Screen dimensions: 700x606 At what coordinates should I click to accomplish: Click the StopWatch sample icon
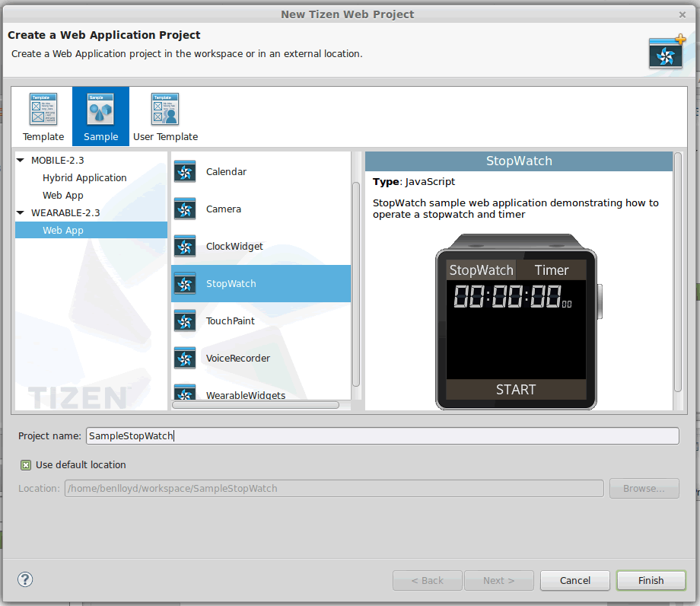coord(185,283)
